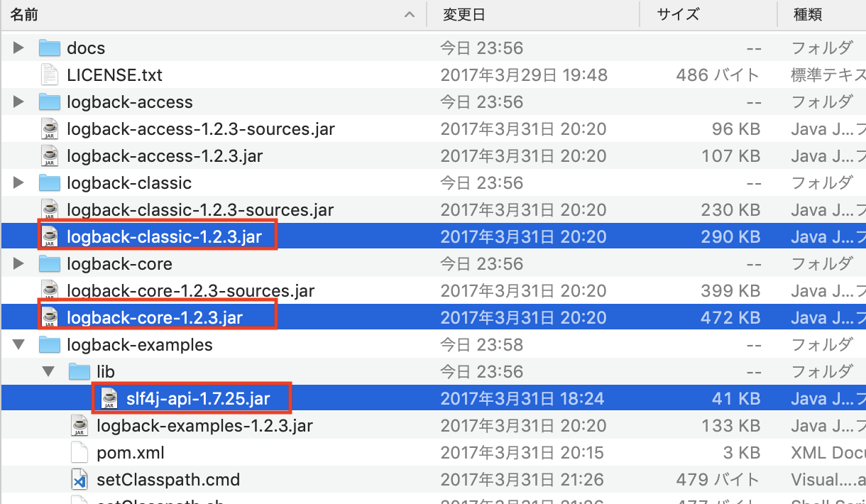
Task: Toggle the name column sort arrow
Action: click(410, 14)
